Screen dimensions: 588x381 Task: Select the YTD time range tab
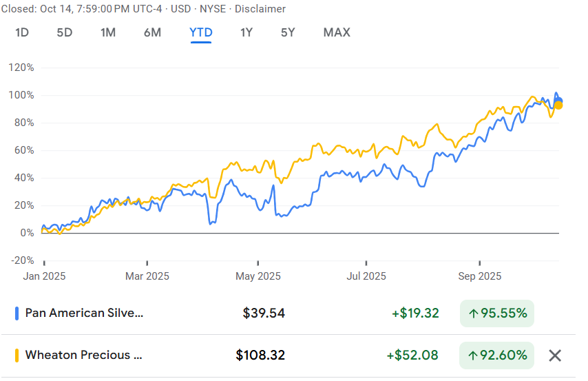click(x=201, y=32)
